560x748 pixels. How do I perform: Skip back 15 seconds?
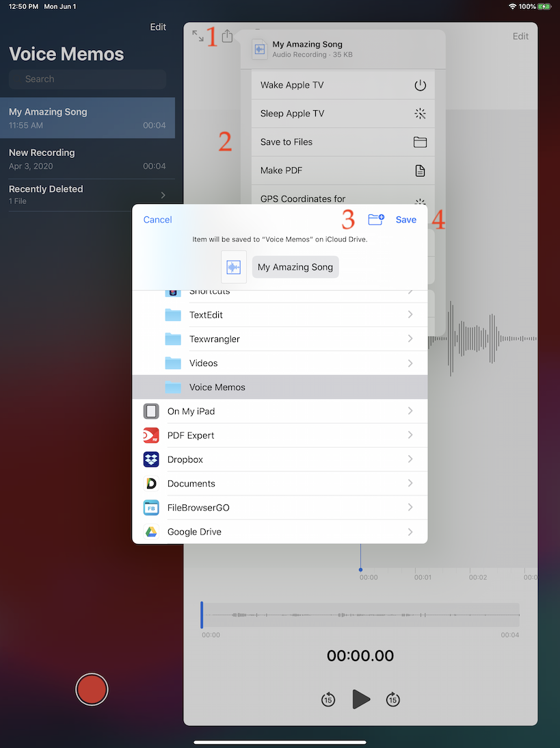click(x=328, y=700)
